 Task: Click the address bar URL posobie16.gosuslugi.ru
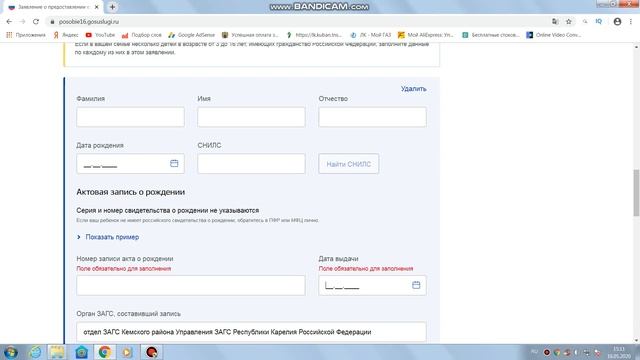tap(89, 22)
